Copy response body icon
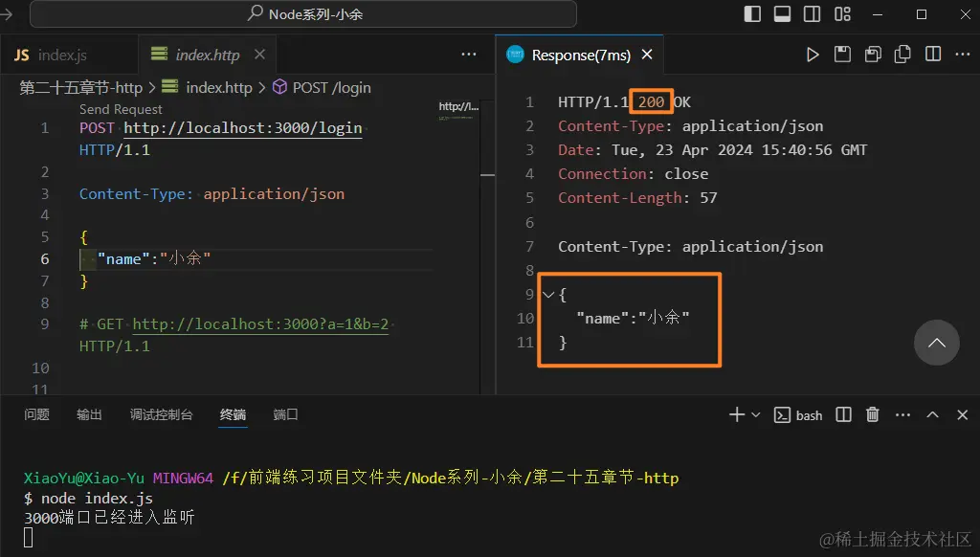 pyautogui.click(x=902, y=55)
